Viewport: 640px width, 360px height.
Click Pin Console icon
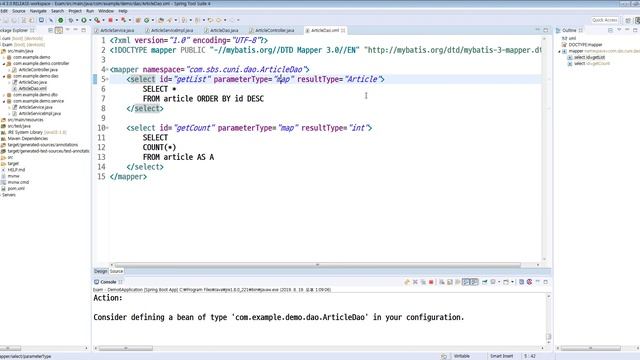click(x=484, y=282)
